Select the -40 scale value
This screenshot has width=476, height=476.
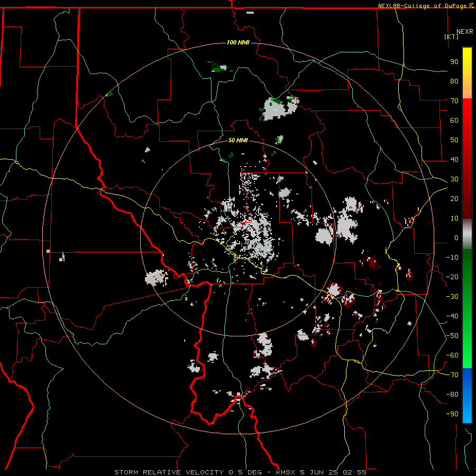(452, 316)
